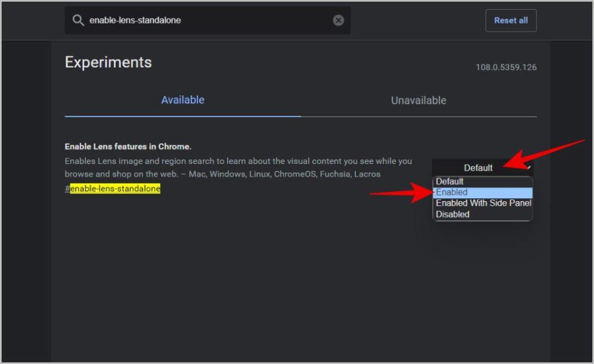Clear the flags search field

[x=338, y=20]
